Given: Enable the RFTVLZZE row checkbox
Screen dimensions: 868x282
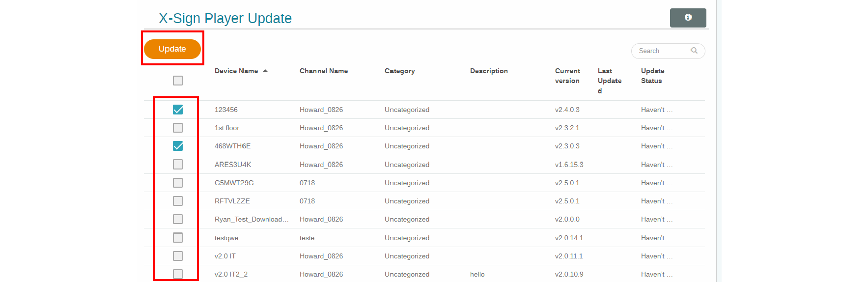Looking at the screenshot, I should (178, 201).
